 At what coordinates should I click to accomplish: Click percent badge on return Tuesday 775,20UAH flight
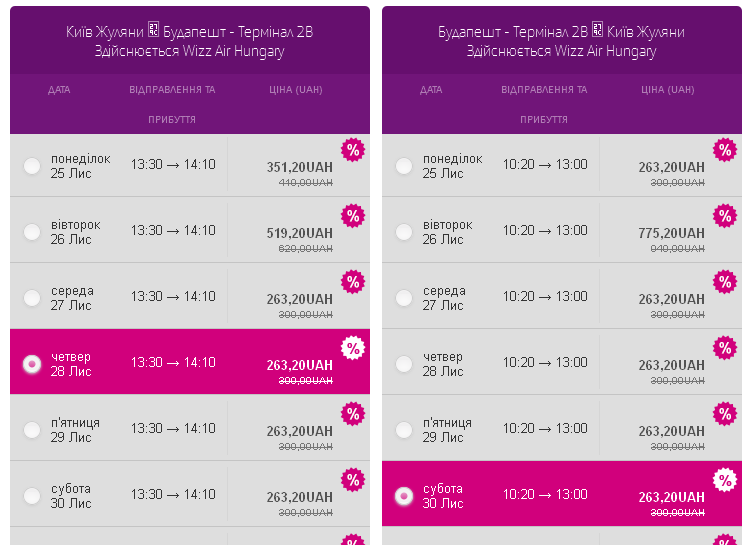(724, 216)
